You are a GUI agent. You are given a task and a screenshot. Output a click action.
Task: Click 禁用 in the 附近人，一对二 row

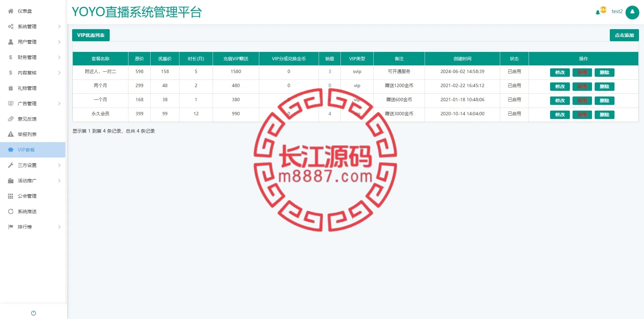pyautogui.click(x=582, y=72)
